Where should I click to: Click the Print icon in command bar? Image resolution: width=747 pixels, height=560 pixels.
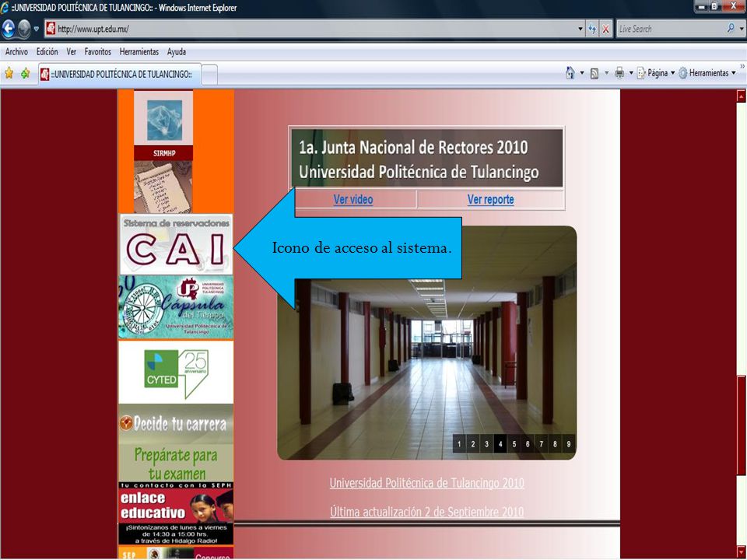pyautogui.click(x=619, y=73)
